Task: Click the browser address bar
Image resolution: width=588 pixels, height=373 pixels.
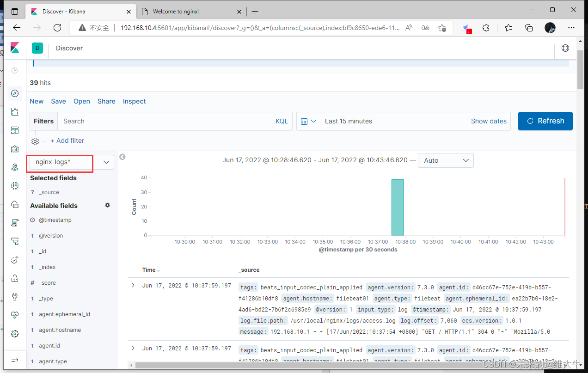Action: pyautogui.click(x=260, y=28)
